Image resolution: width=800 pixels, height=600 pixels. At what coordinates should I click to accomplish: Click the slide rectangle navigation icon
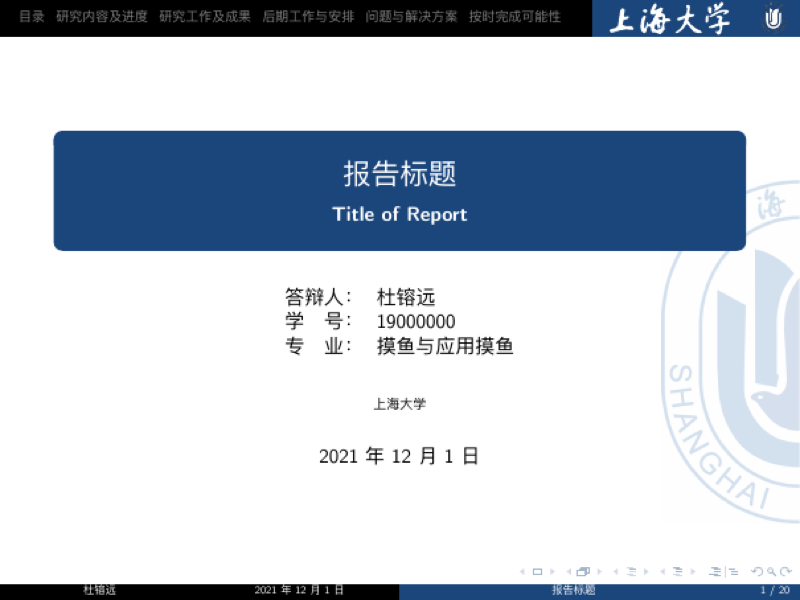[537, 571]
